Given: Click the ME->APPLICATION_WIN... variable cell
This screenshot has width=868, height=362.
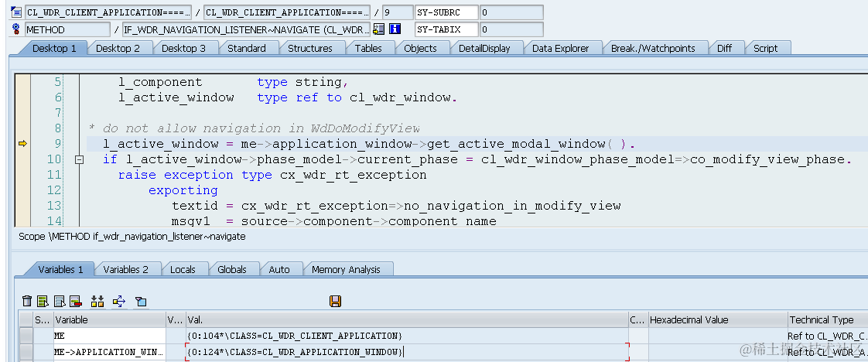Looking at the screenshot, I should pyautogui.click(x=110, y=352).
